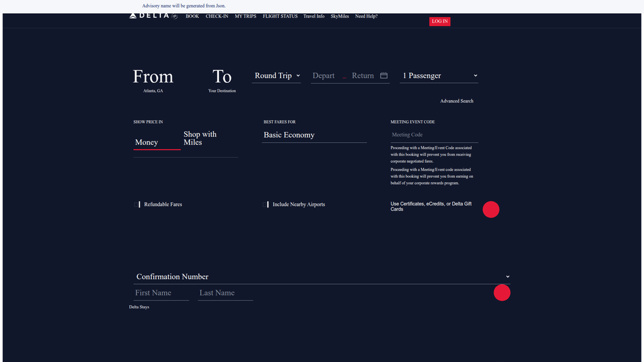
Task: Open the Delta Stays link
Action: (139, 307)
